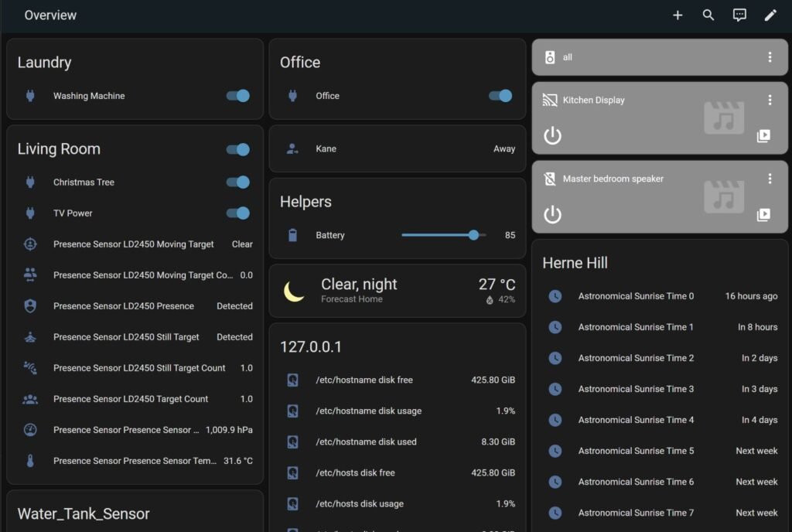Toggle the Office switch
The width and height of the screenshot is (792, 532).
pyautogui.click(x=500, y=95)
